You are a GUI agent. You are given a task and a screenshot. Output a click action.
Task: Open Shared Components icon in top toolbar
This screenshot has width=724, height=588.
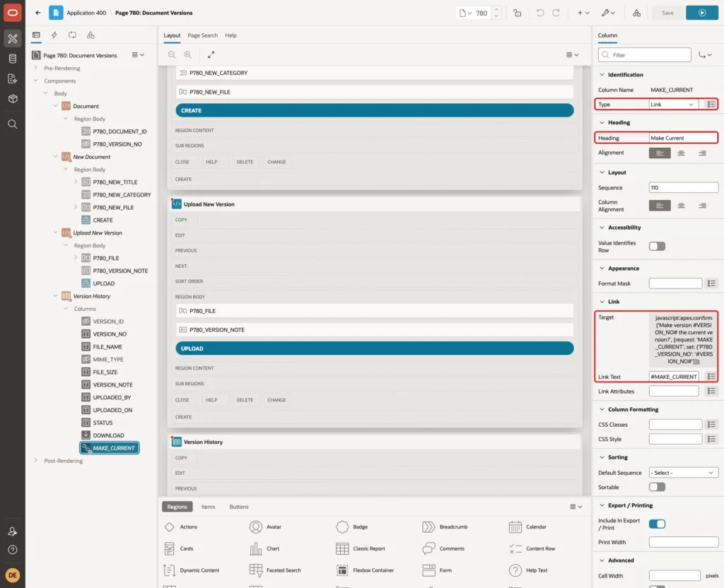pos(636,13)
